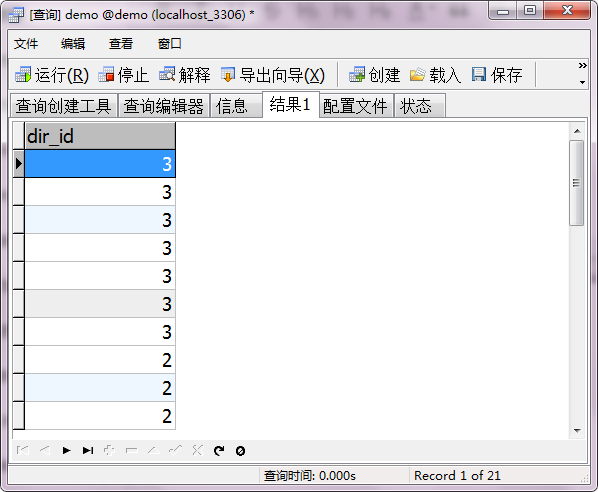598x492 pixels.
Task: Click the 查询时间: 0.000s status text
Action: click(x=309, y=476)
